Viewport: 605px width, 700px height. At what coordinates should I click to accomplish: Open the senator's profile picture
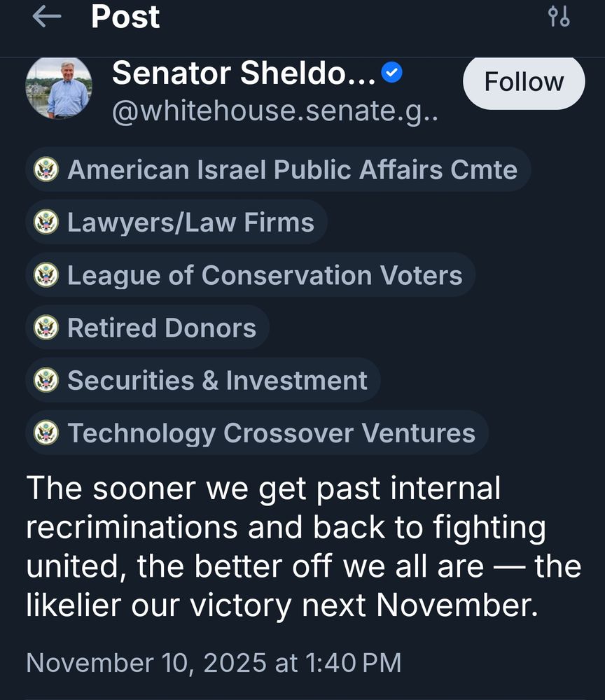[x=59, y=88]
